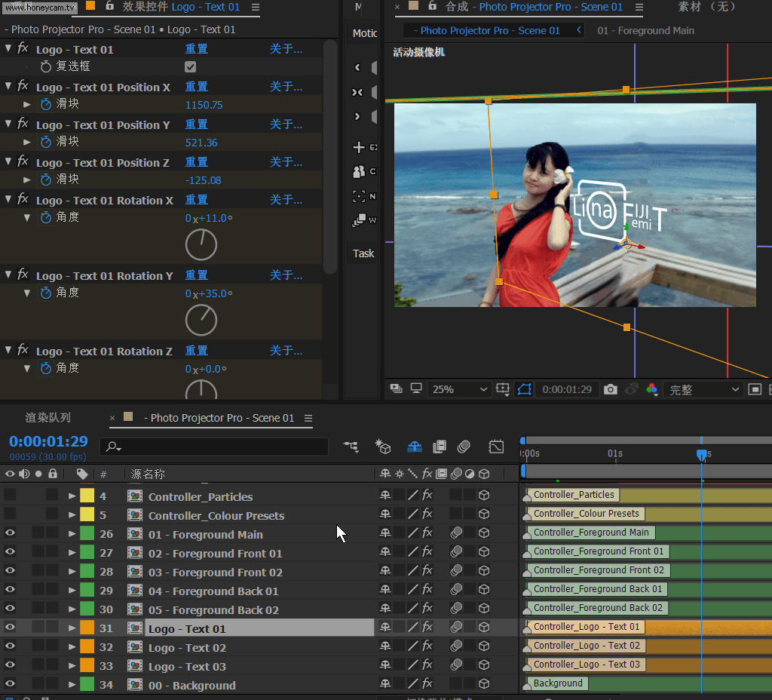Open the render queue tab

pyautogui.click(x=47, y=418)
